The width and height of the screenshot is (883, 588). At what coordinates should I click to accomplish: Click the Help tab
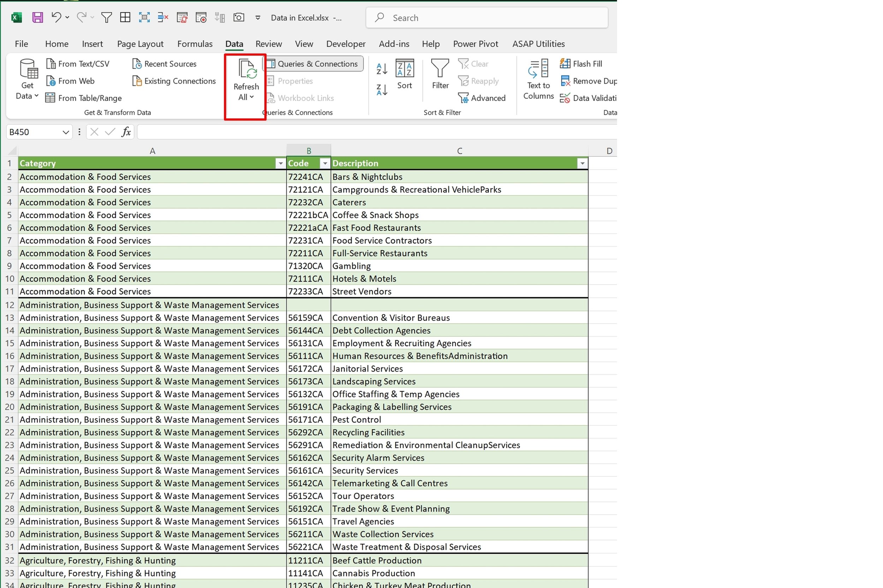(431, 44)
